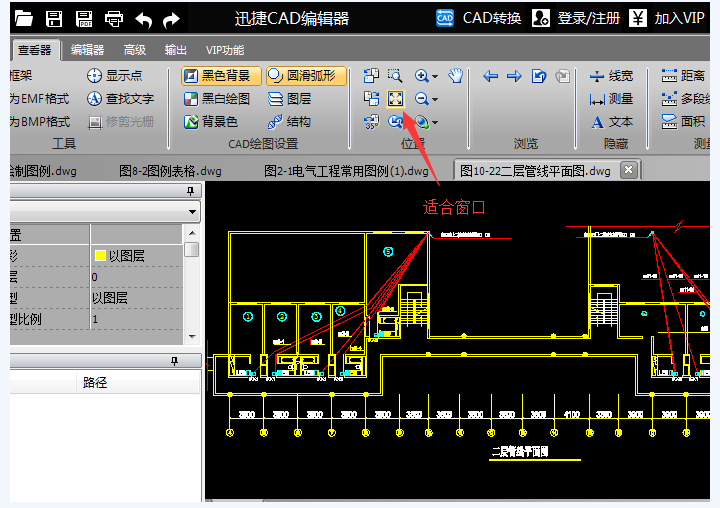Click the 35° rotate angle icon
Screen dimensions: 720x508
(x=371, y=122)
